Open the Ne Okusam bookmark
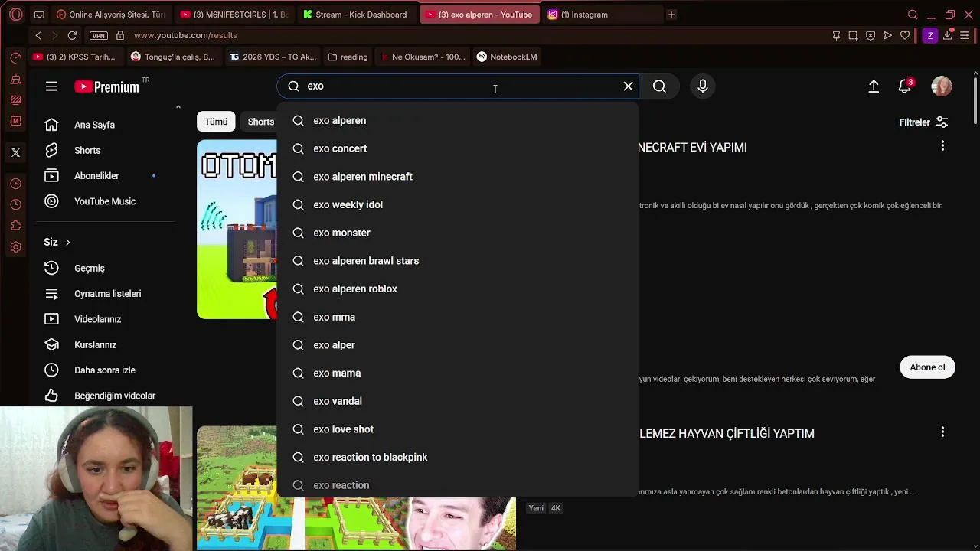 (422, 57)
